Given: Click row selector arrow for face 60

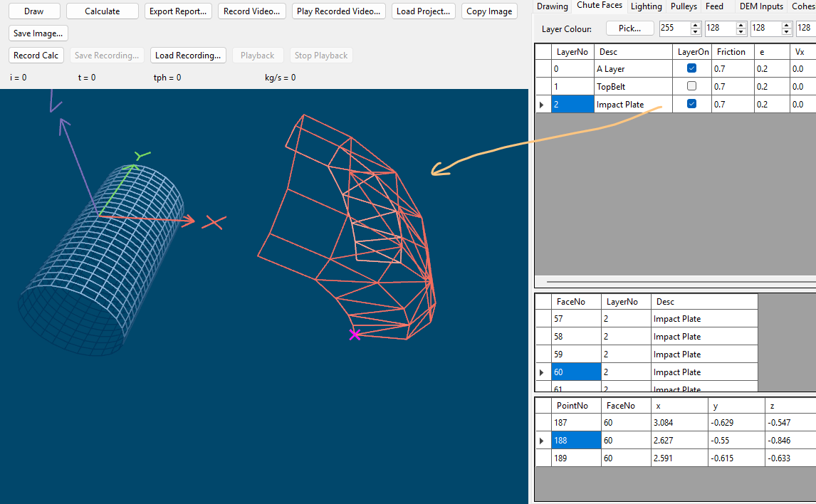Looking at the screenshot, I should point(543,372).
